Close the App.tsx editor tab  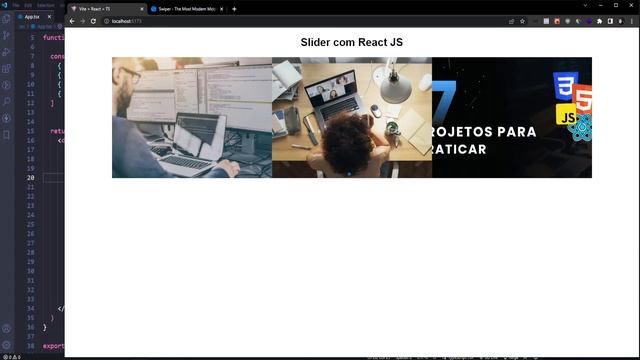(49, 17)
